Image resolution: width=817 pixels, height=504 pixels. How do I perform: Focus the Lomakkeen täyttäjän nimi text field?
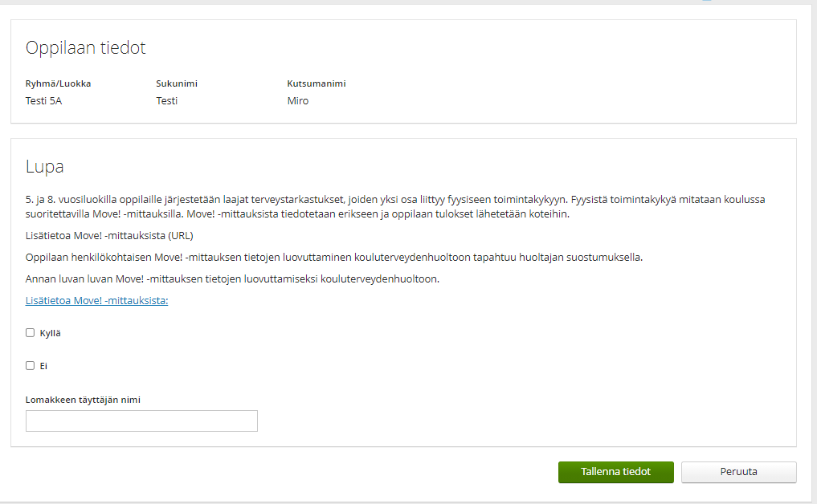coord(141,421)
